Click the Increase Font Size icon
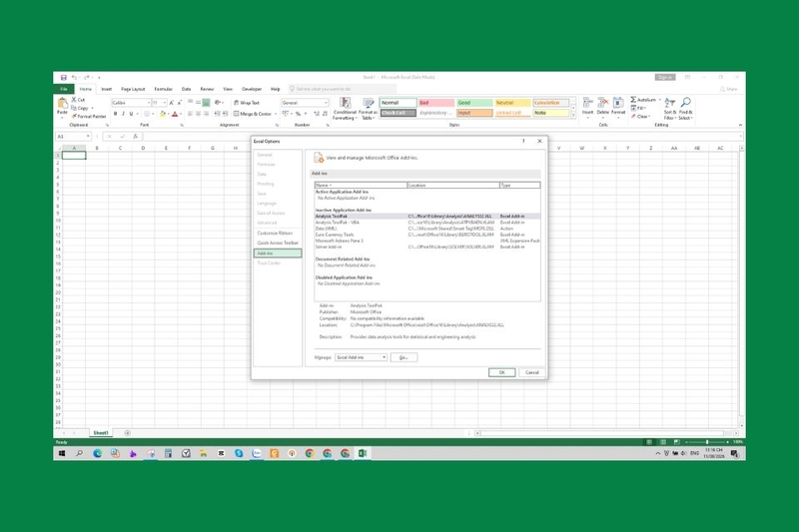Viewport: 799px width, 532px height. click(x=171, y=103)
